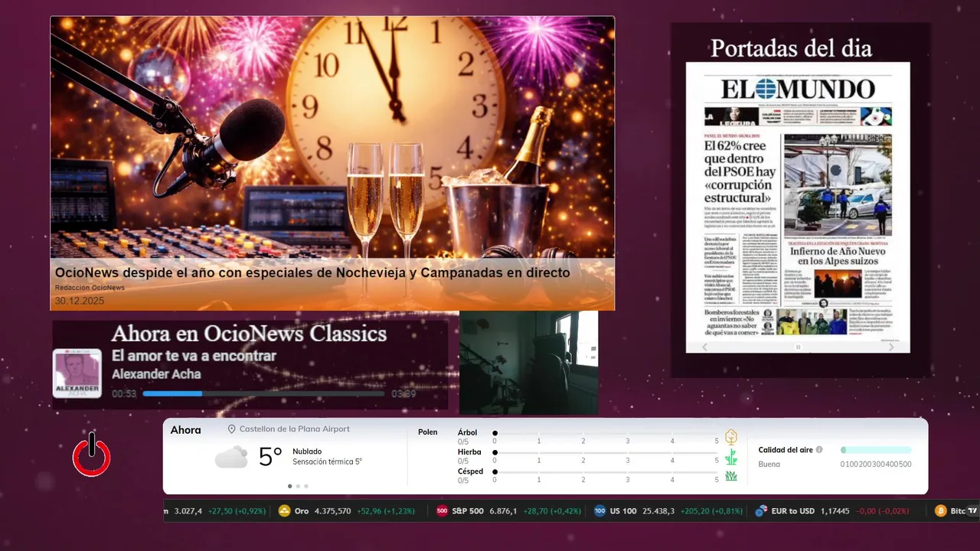Click the cloudy weather icon

point(231,458)
